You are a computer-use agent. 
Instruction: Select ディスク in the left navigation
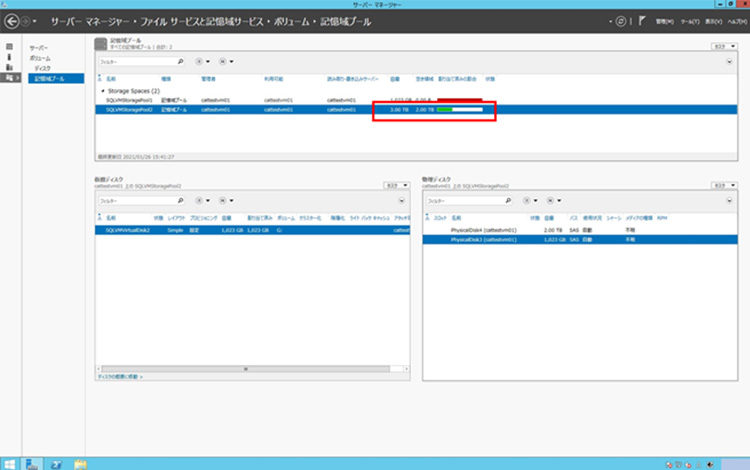[43, 68]
